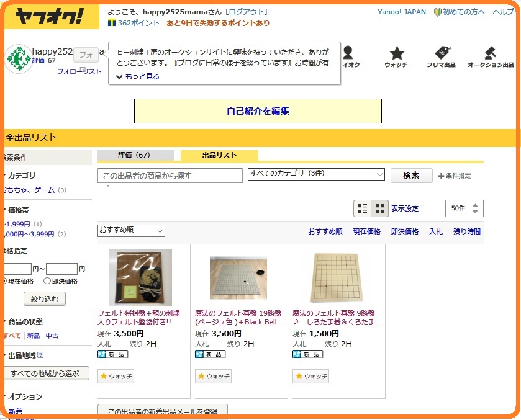The height and width of the screenshot is (420, 521).
Task: Click the 出品地域 help question icon
Action: pyautogui.click(x=40, y=355)
